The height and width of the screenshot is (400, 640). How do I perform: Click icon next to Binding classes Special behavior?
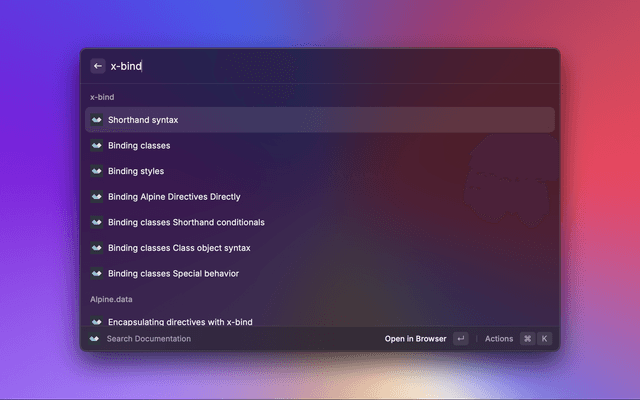[96, 273]
